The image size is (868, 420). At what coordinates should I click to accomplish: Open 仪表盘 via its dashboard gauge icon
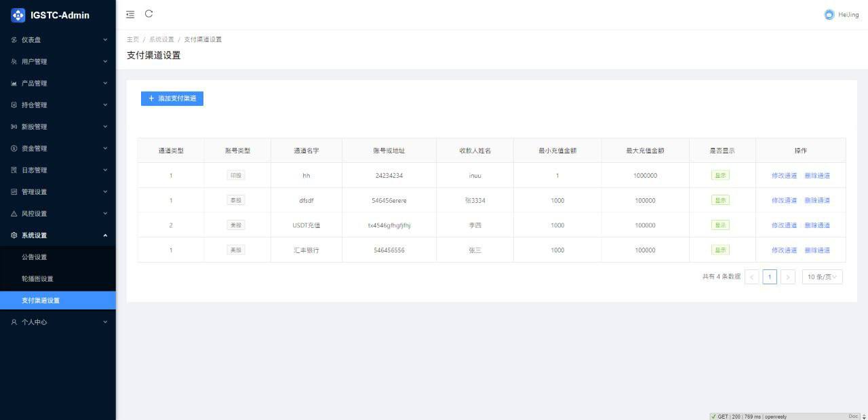click(15, 39)
